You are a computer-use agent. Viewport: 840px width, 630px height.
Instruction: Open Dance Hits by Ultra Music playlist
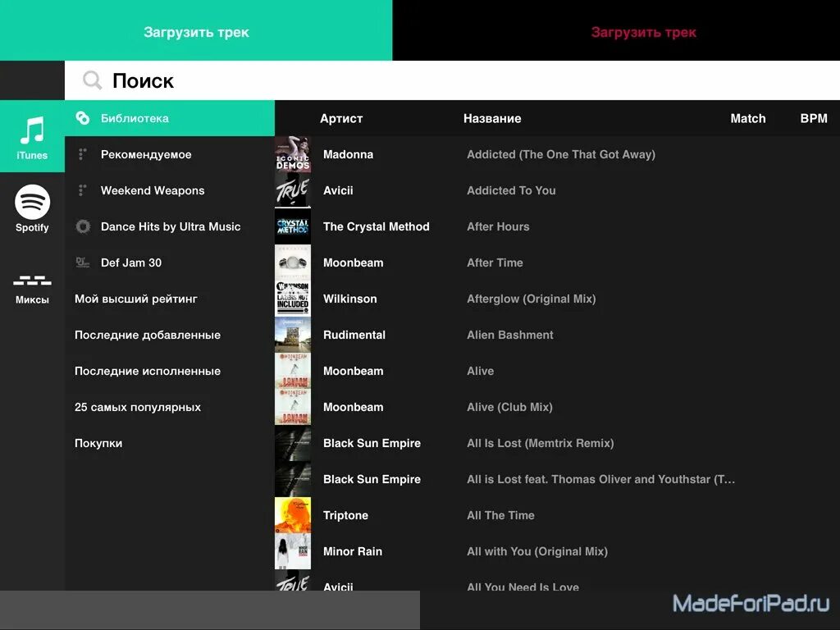pos(170,226)
